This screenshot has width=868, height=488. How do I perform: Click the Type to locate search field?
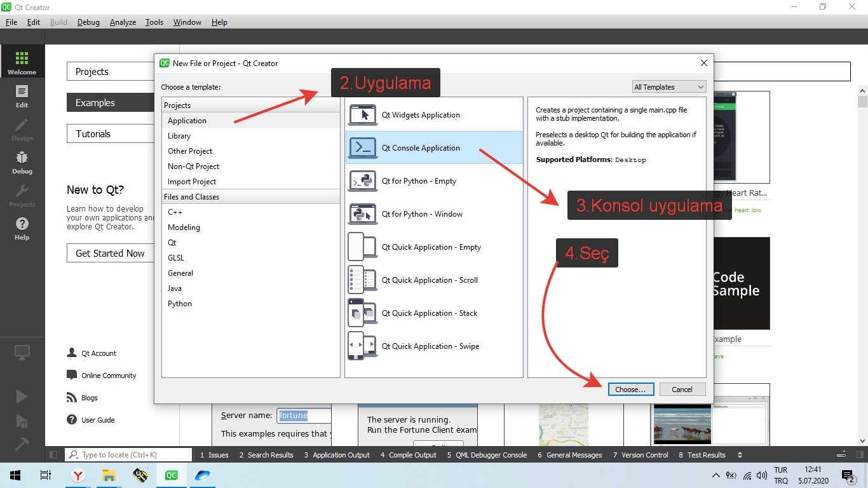129,455
